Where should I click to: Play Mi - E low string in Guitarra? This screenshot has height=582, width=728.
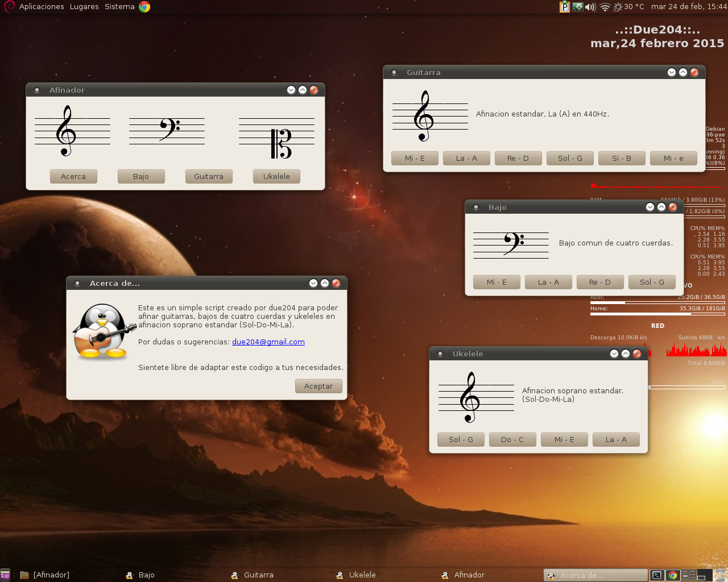tap(415, 158)
